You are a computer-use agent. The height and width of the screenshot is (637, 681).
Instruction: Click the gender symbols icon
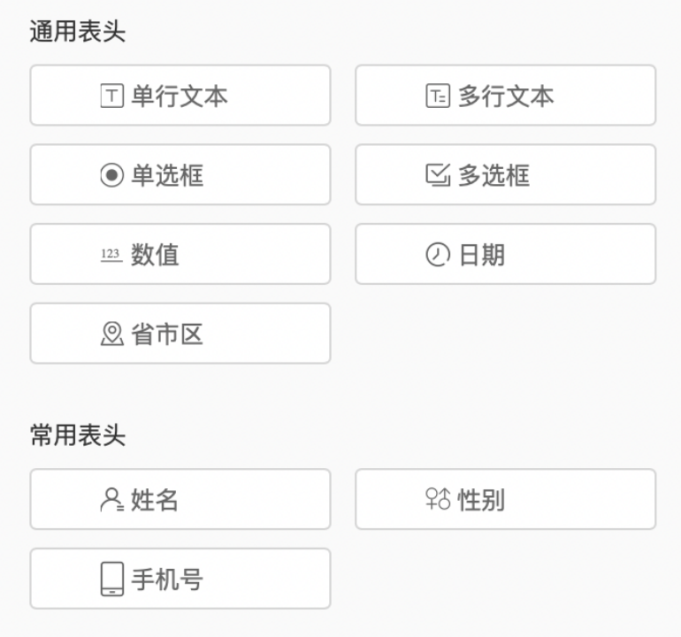tap(437, 499)
